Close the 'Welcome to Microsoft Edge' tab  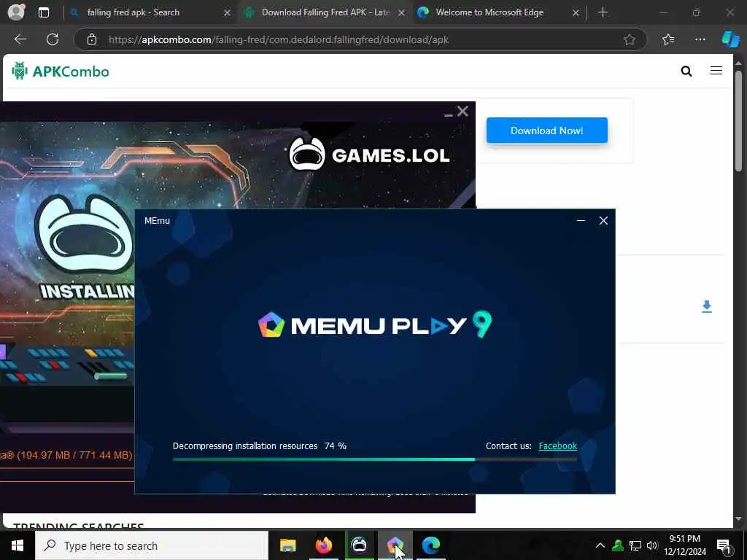click(x=576, y=13)
